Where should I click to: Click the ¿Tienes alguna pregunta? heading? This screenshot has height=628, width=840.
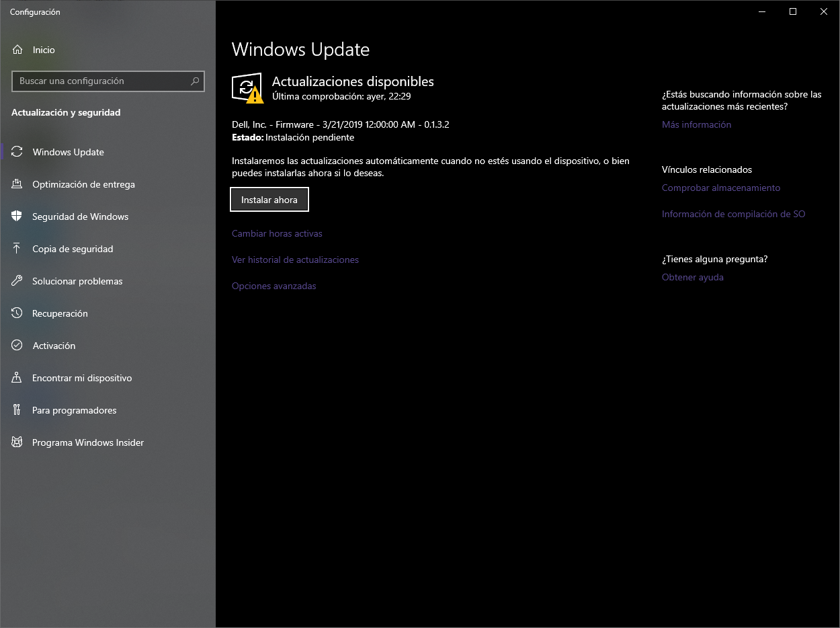pos(714,259)
